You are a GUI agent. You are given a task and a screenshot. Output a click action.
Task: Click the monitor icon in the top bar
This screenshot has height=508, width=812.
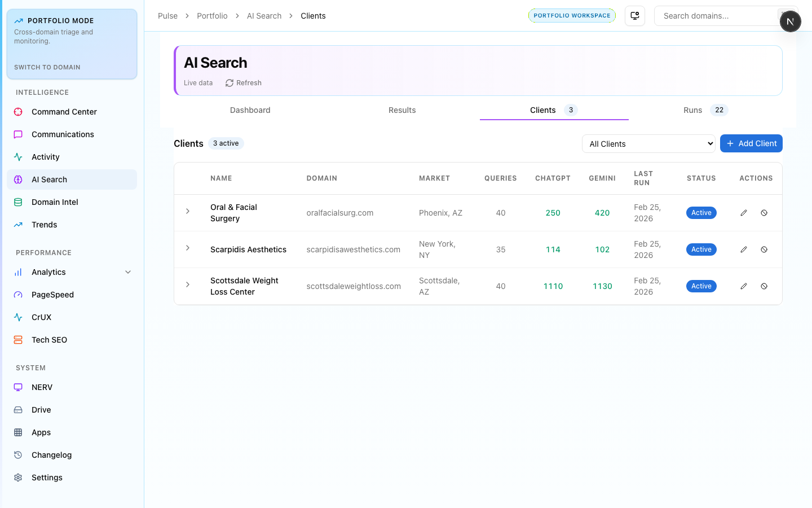click(635, 16)
